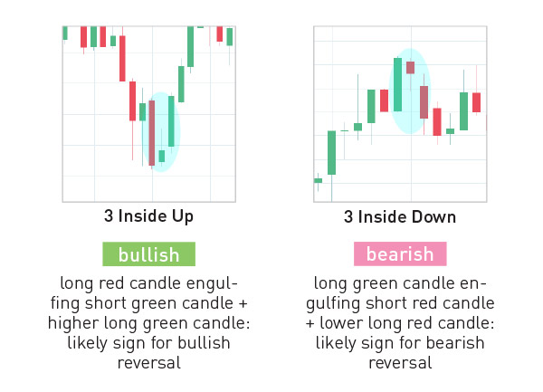This screenshot has height=392, width=543.
Task: Click the small green candle in left highlight
Action: [162, 157]
